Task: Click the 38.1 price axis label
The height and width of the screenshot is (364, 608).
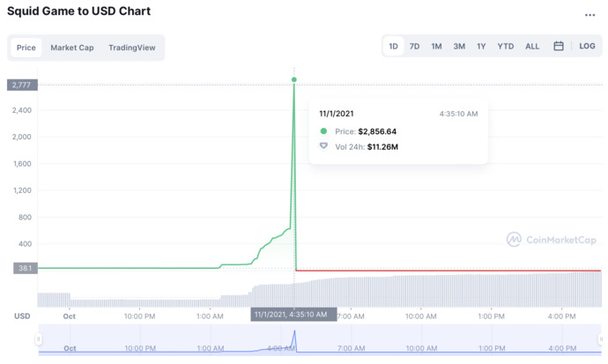Action: coord(26,268)
